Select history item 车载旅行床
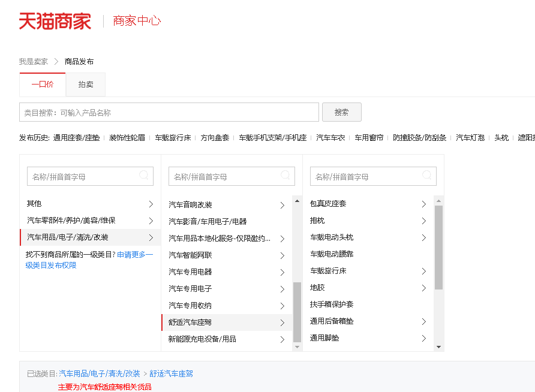 173,138
